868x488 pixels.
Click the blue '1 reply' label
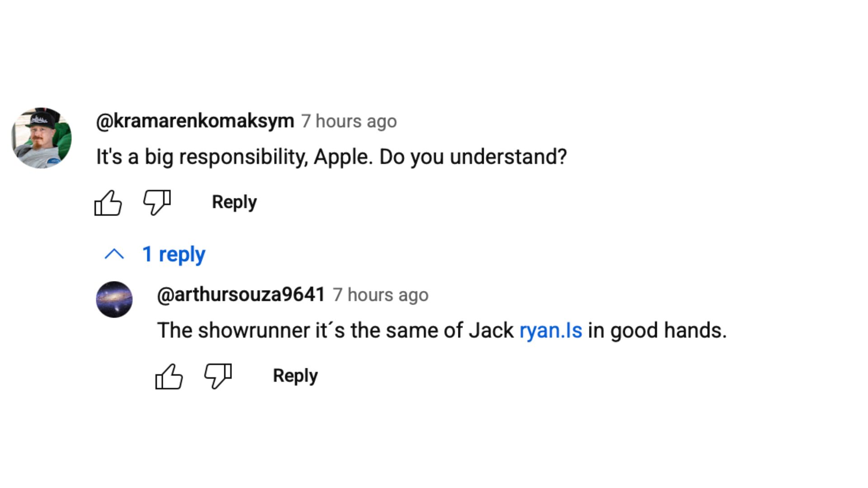click(x=174, y=254)
